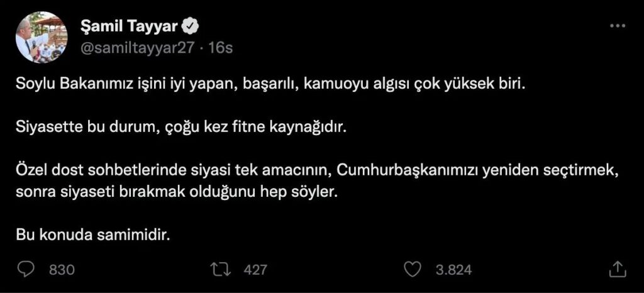This screenshot has height=293, width=644.
Task: Open the @samiltayyar27 handle link
Action: 138,48
